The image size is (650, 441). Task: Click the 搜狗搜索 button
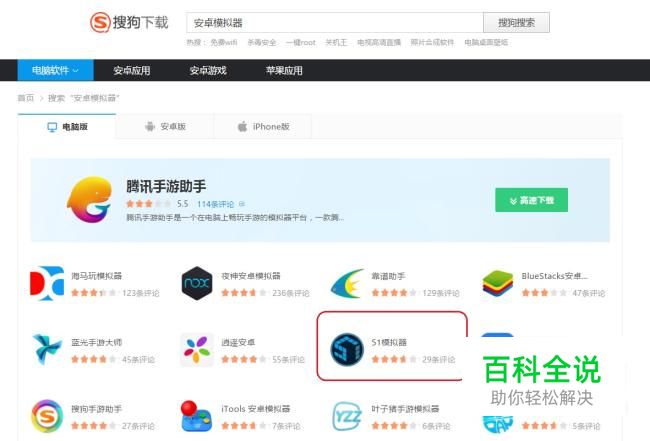click(x=517, y=22)
